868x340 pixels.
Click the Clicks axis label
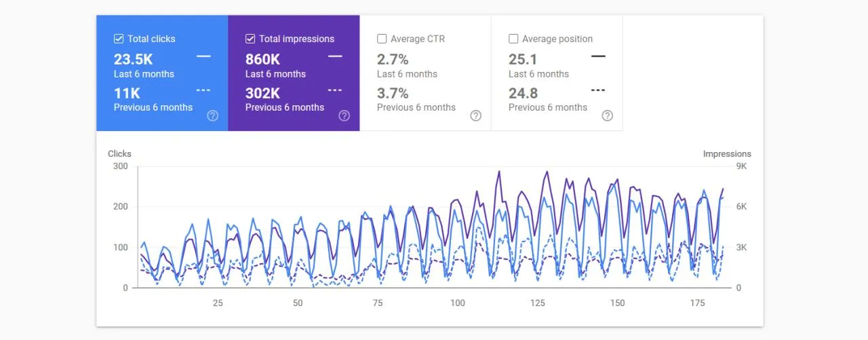(119, 154)
